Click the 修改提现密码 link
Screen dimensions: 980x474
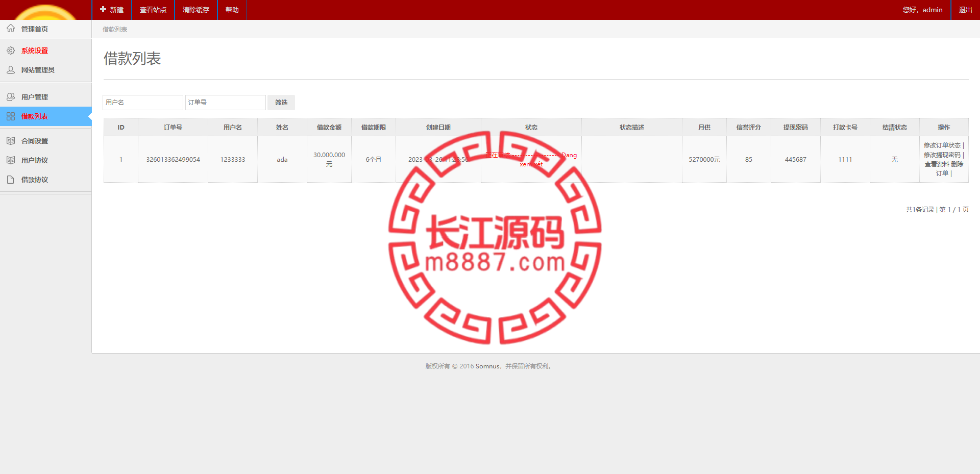tap(942, 155)
